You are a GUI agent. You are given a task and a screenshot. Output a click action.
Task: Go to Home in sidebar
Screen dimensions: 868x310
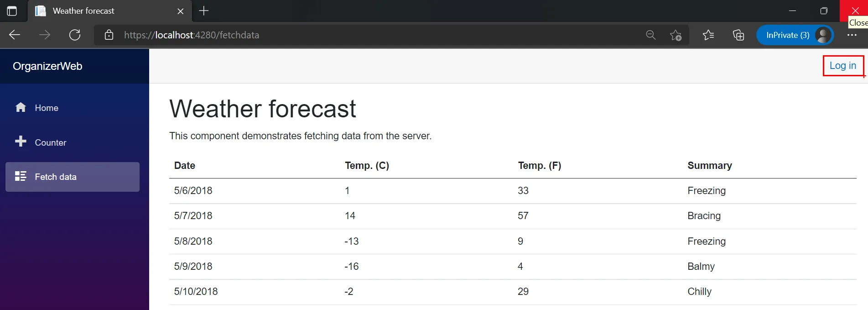click(x=47, y=108)
